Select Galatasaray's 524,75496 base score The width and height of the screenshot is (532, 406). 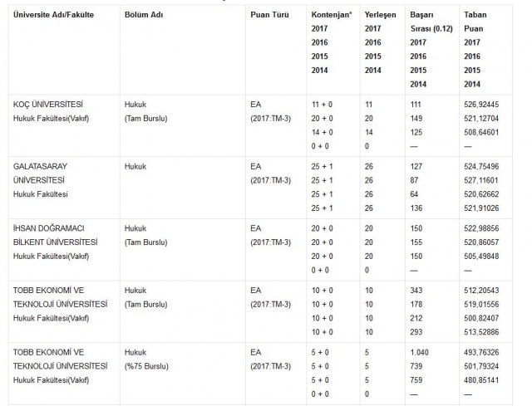coord(481,166)
